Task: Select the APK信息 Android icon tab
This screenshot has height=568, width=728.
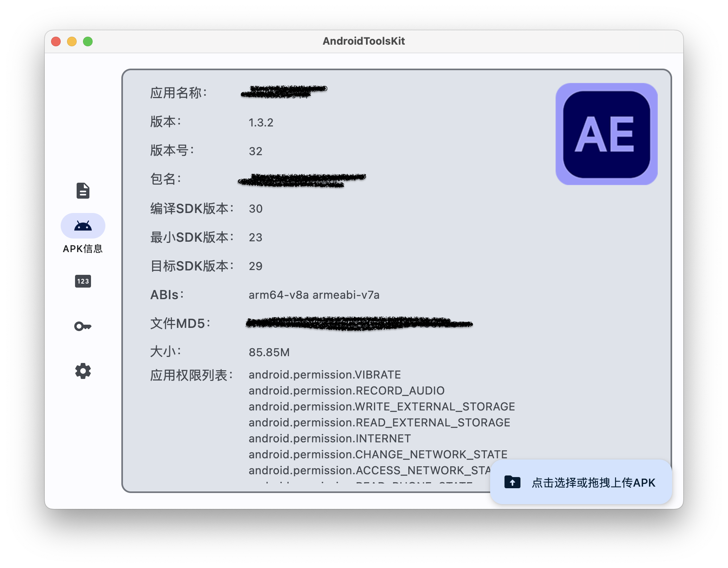Action: tap(83, 226)
